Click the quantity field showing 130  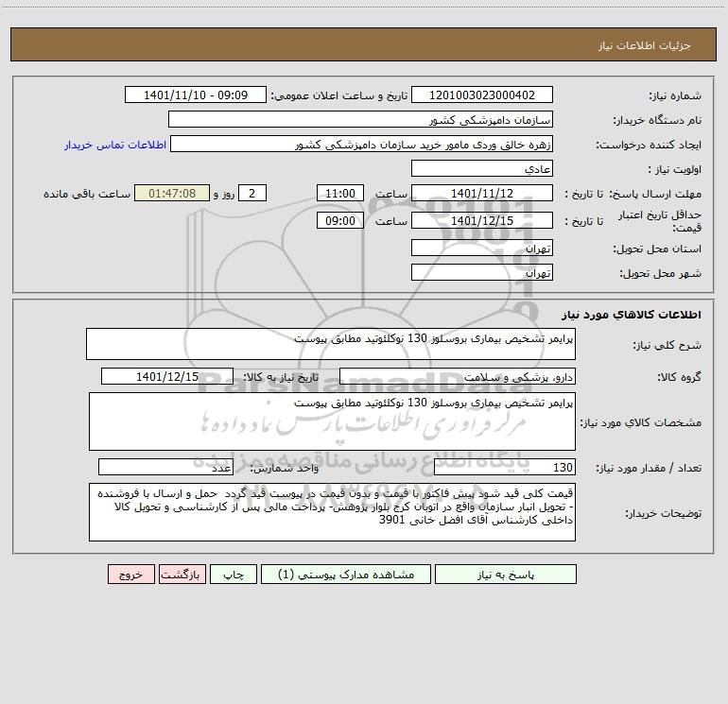[505, 467]
